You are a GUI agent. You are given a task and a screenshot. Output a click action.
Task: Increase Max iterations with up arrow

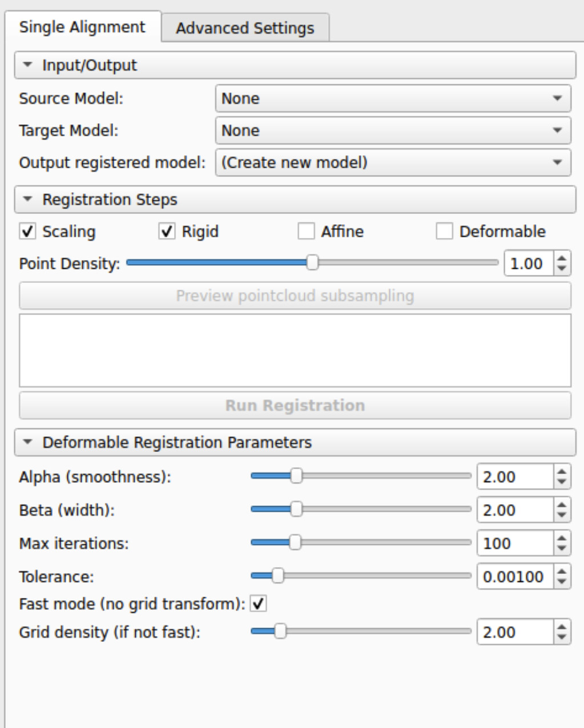[x=562, y=539]
